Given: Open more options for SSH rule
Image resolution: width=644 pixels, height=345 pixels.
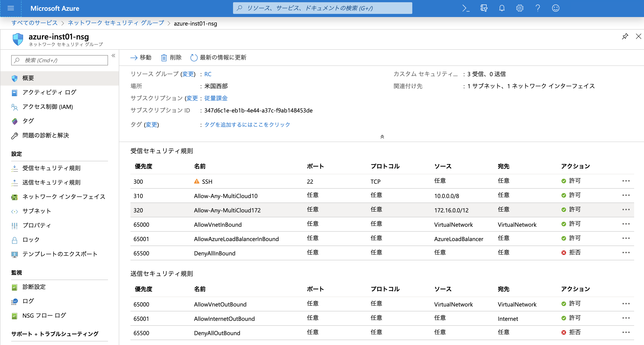Looking at the screenshot, I should pos(626,181).
